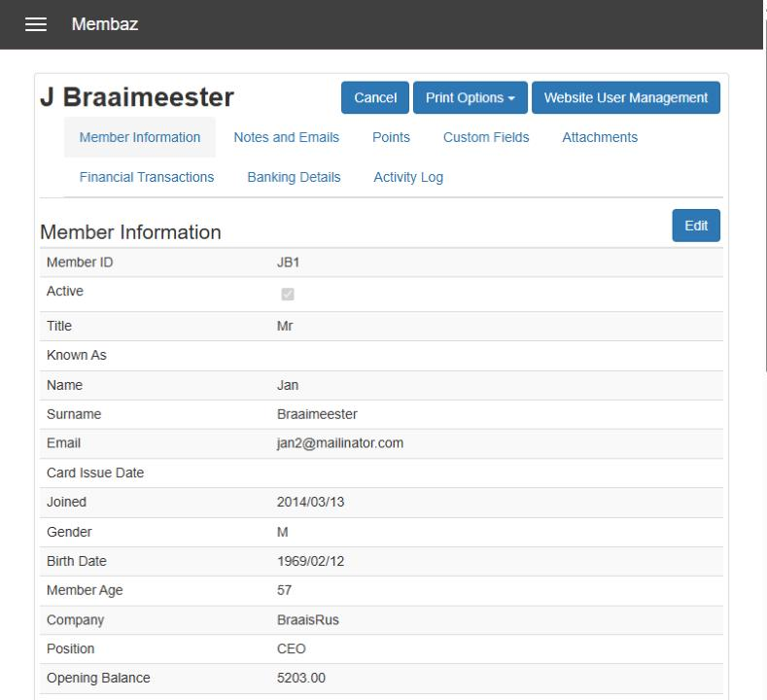
Task: Open Website User Management
Action: [626, 97]
